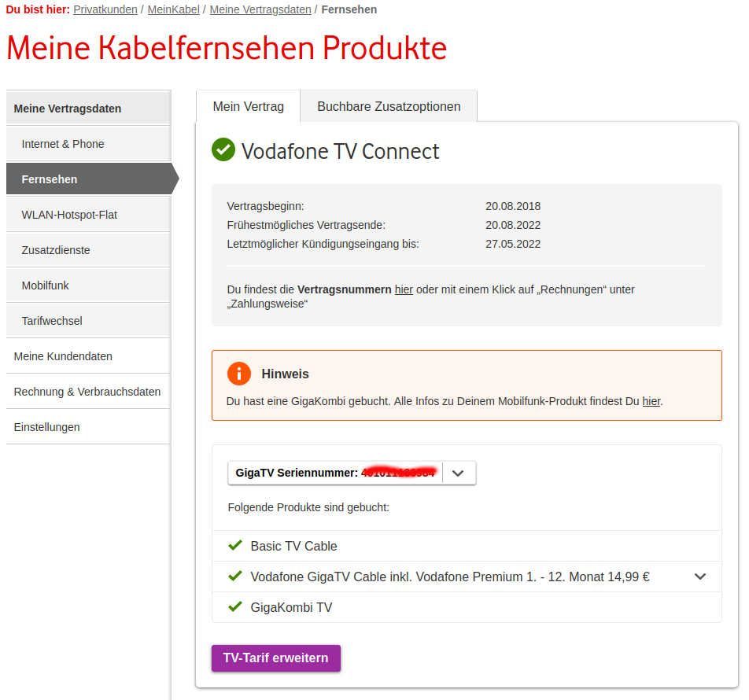
Task: Click the green check next to Basic TV Cable
Action: (x=234, y=545)
